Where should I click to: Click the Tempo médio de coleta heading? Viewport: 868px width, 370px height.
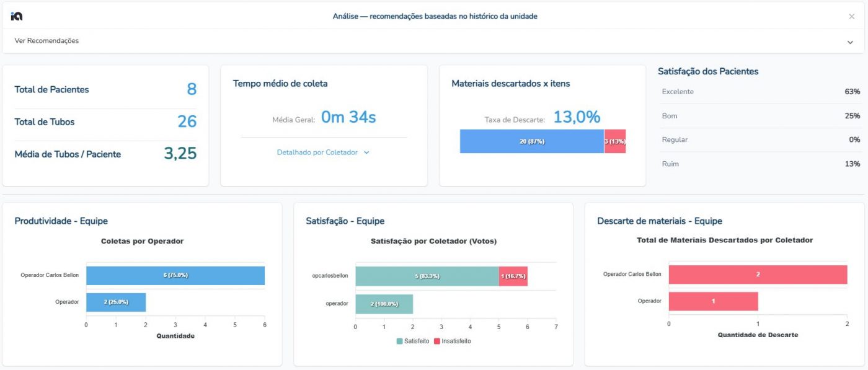point(280,83)
